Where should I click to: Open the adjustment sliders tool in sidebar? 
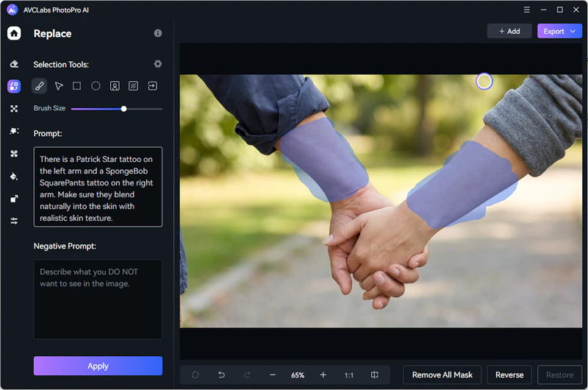click(14, 221)
